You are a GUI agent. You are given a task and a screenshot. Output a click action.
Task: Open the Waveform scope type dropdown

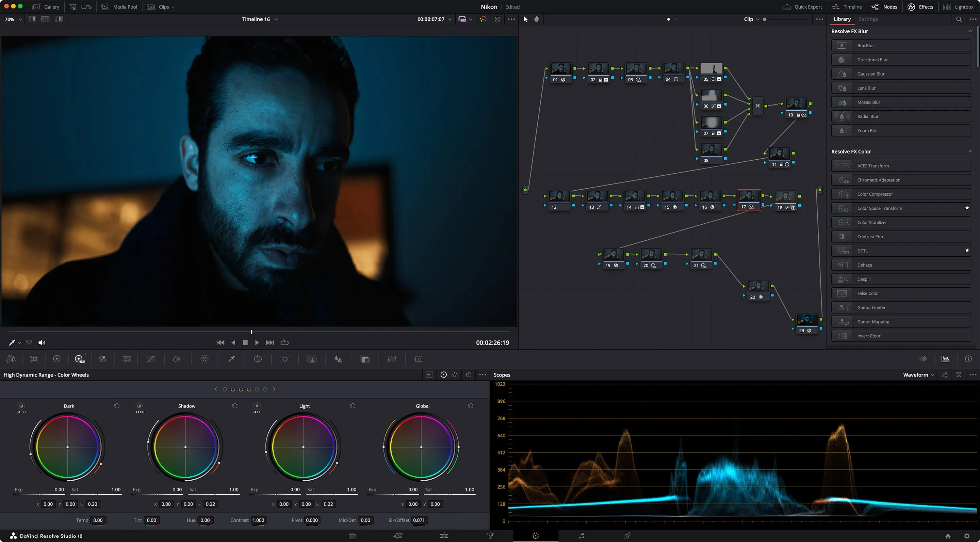click(x=918, y=375)
